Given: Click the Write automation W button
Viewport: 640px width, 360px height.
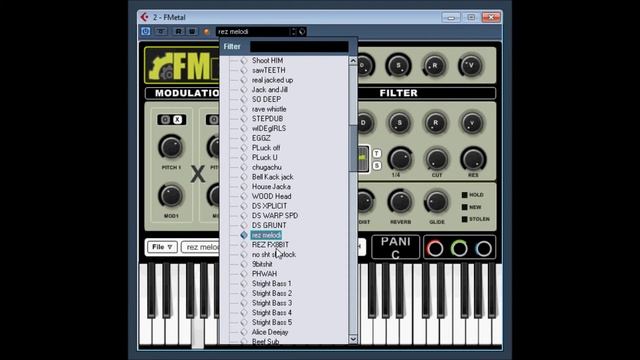Looking at the screenshot, I should 192,31.
